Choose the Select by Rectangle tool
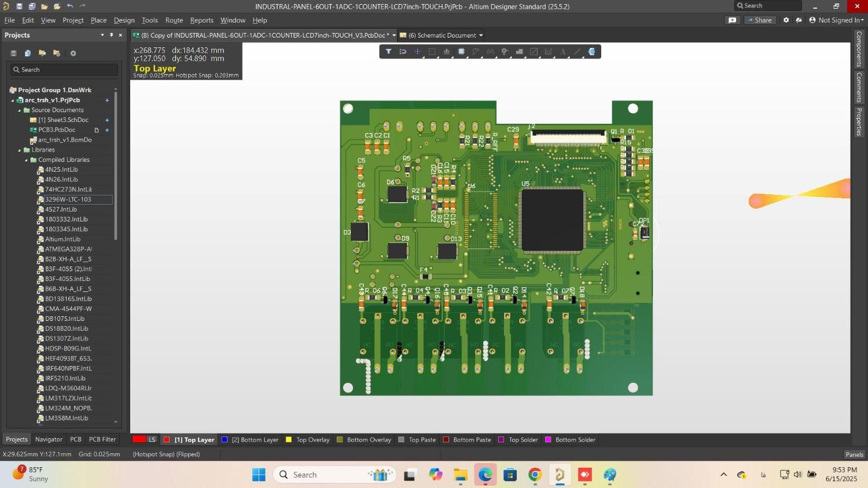Image resolution: width=868 pixels, height=488 pixels. pyautogui.click(x=432, y=51)
